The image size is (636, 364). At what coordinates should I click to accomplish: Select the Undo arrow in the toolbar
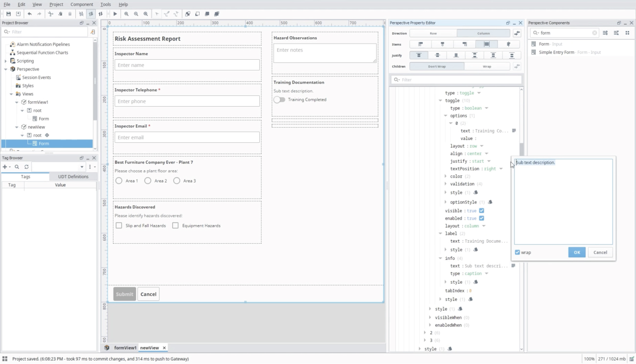pos(30,14)
